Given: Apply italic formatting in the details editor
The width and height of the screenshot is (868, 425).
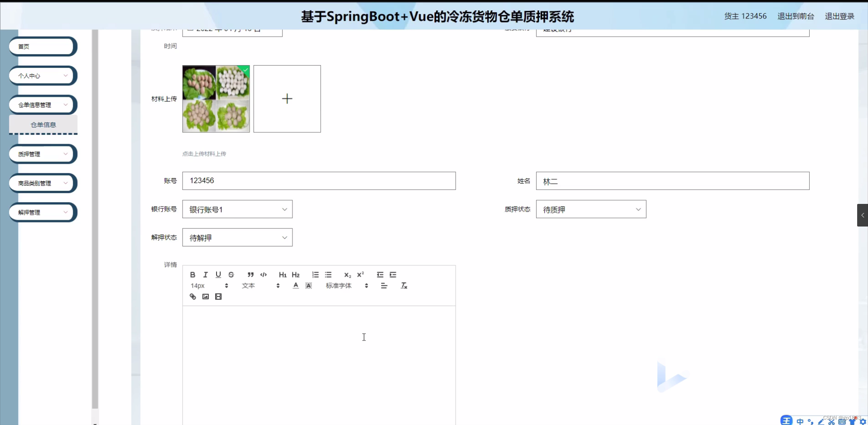Looking at the screenshot, I should pyautogui.click(x=205, y=274).
